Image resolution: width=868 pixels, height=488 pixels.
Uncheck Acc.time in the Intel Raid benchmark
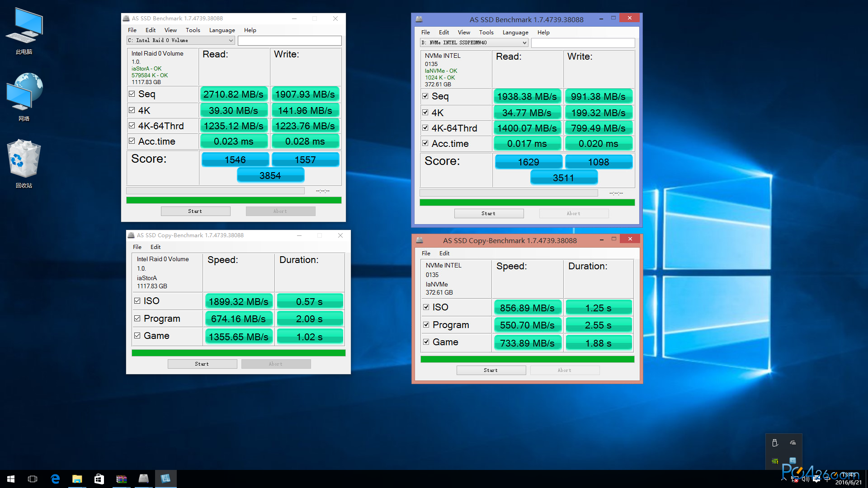132,141
